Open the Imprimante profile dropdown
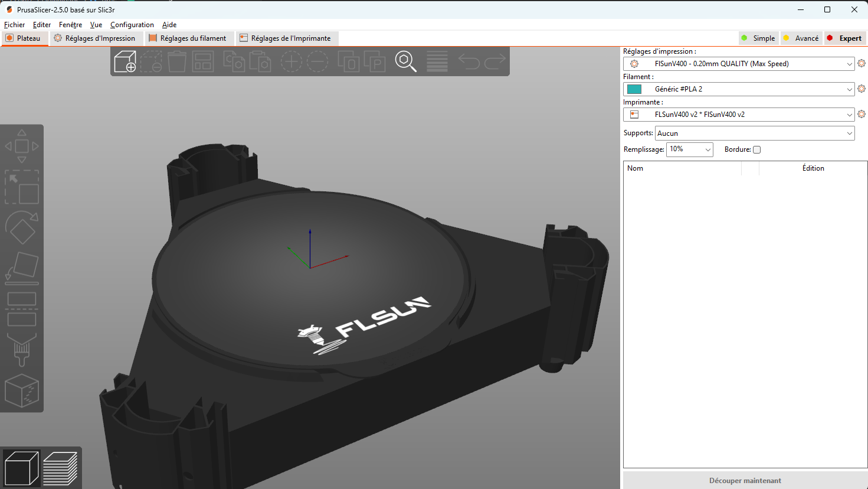Image resolution: width=868 pixels, height=489 pixels. pos(739,115)
